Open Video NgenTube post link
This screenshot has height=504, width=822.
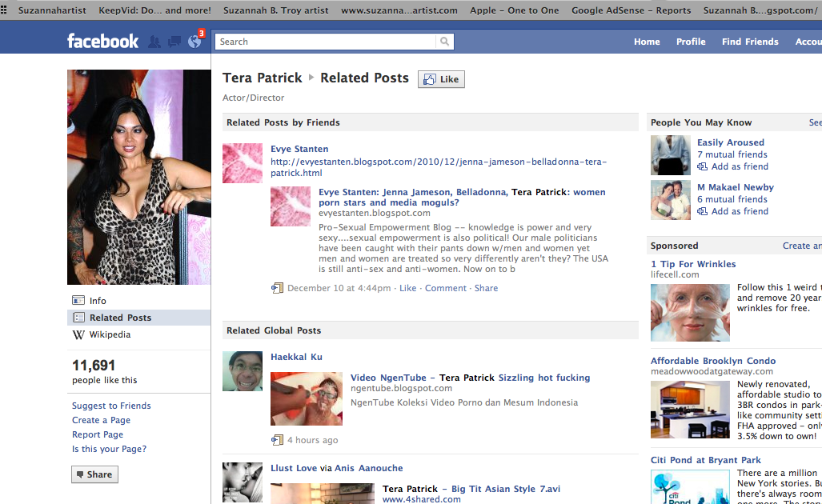coord(470,378)
